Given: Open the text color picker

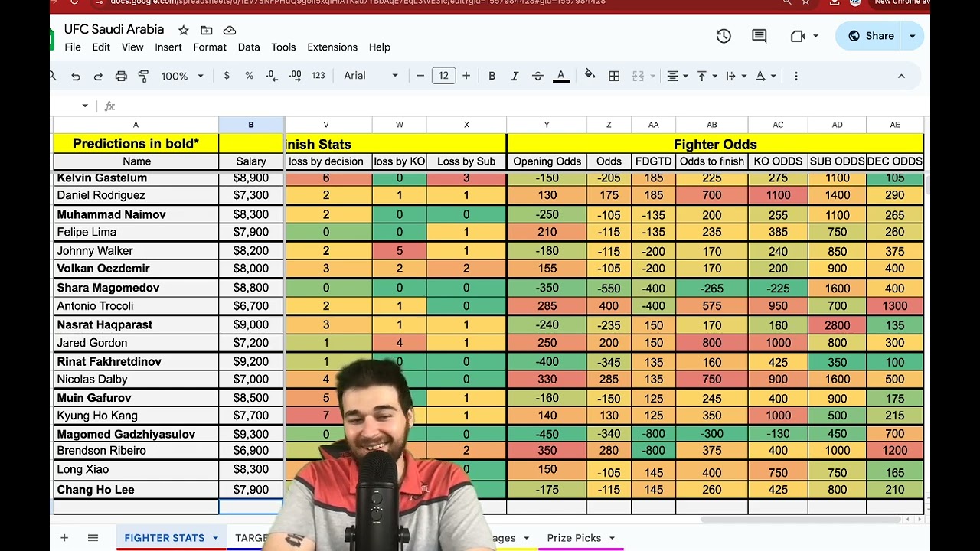Looking at the screenshot, I should coord(561,76).
